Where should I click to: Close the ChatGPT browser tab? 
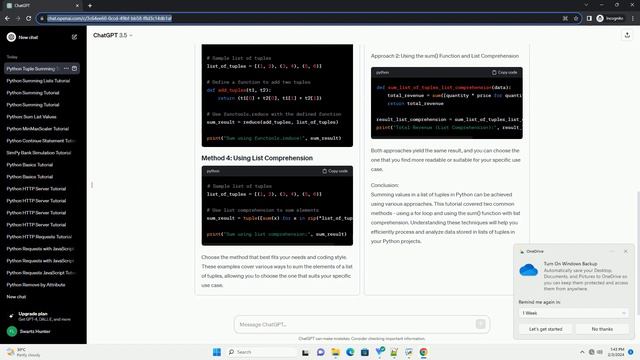click(x=77, y=6)
